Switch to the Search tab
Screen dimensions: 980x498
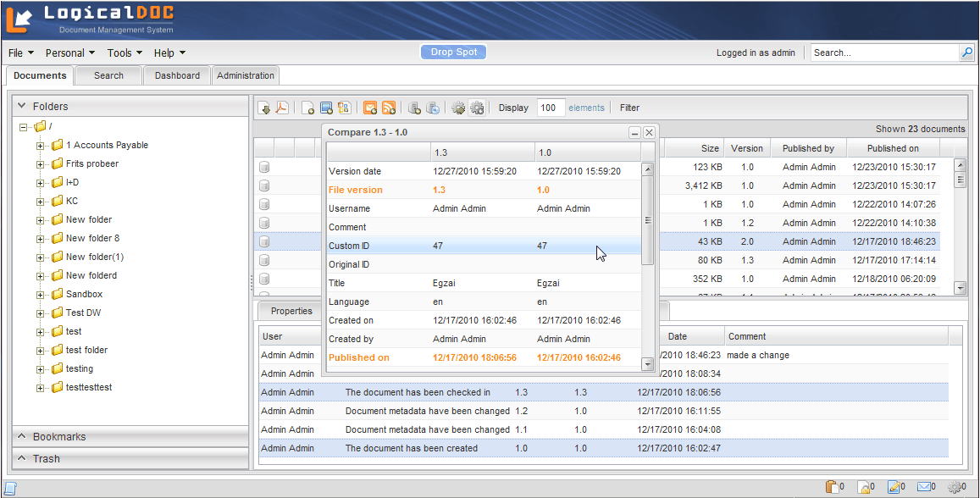[108, 75]
